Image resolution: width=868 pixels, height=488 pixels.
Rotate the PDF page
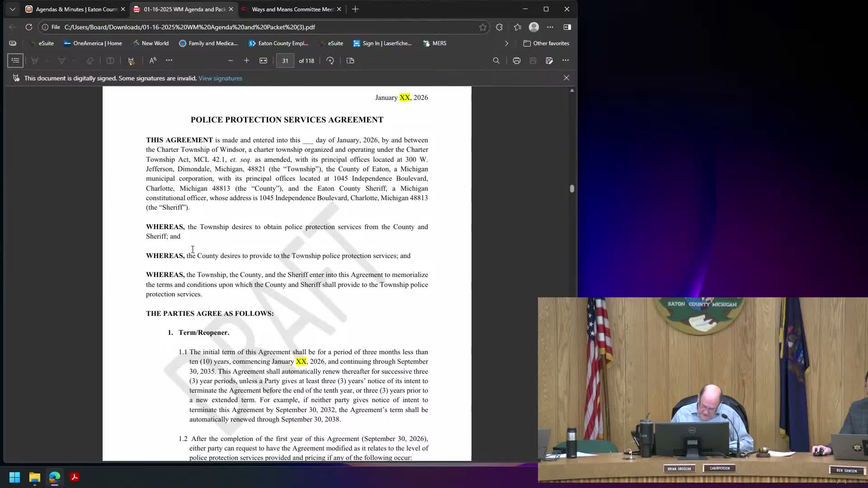(330, 61)
